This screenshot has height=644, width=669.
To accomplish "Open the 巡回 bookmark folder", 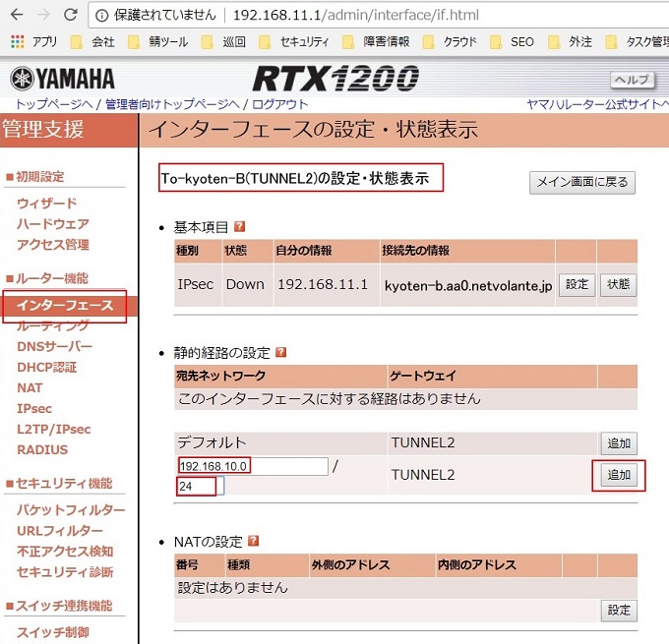I will click(x=223, y=42).
